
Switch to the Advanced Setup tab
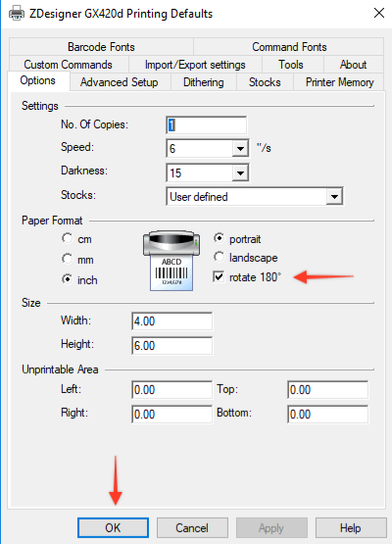click(120, 82)
